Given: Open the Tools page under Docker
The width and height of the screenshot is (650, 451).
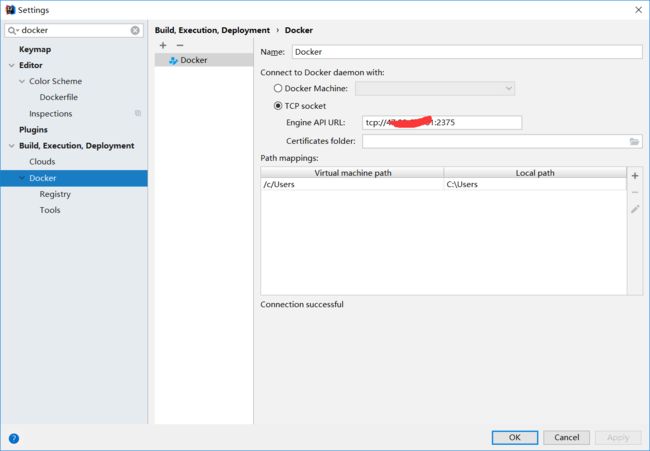Looking at the screenshot, I should pyautogui.click(x=50, y=210).
